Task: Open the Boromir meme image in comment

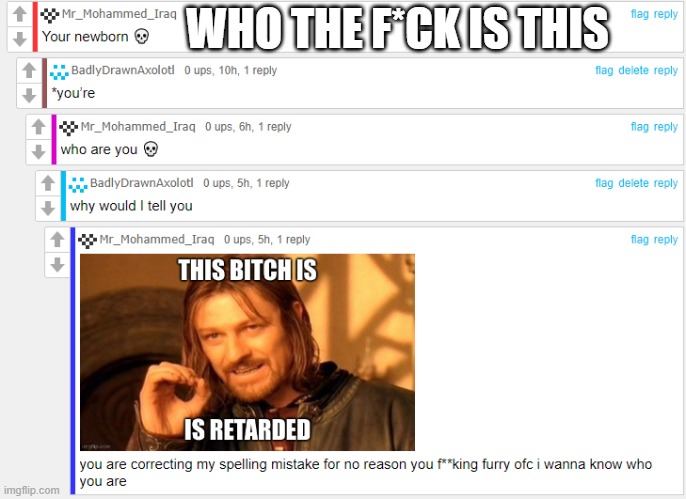Action: [x=247, y=352]
